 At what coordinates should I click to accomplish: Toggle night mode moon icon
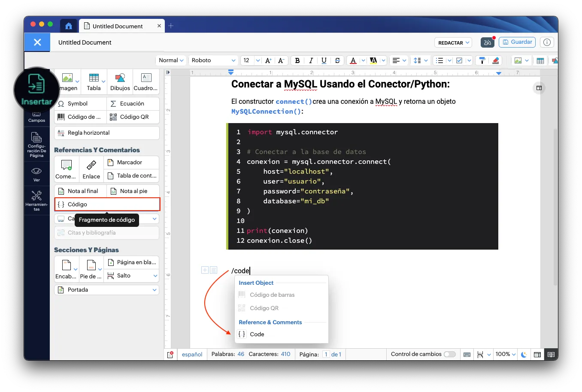click(x=524, y=355)
